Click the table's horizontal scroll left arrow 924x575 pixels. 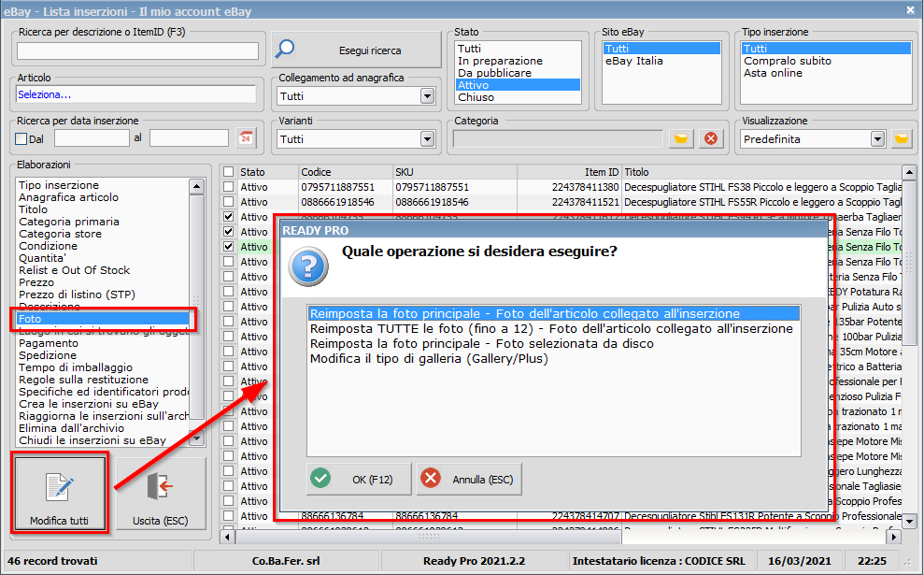click(x=228, y=538)
